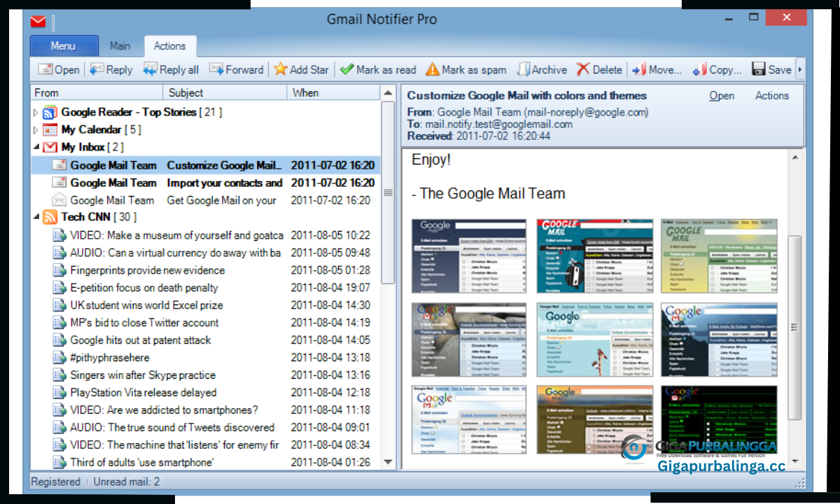
Task: Click the down arrow of the message list scrollbar
Action: 388,462
